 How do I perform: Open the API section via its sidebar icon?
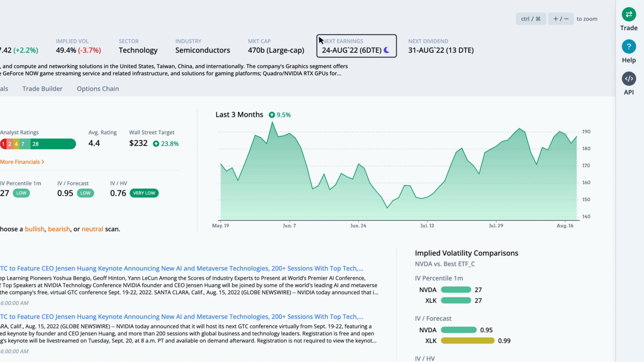(x=629, y=79)
